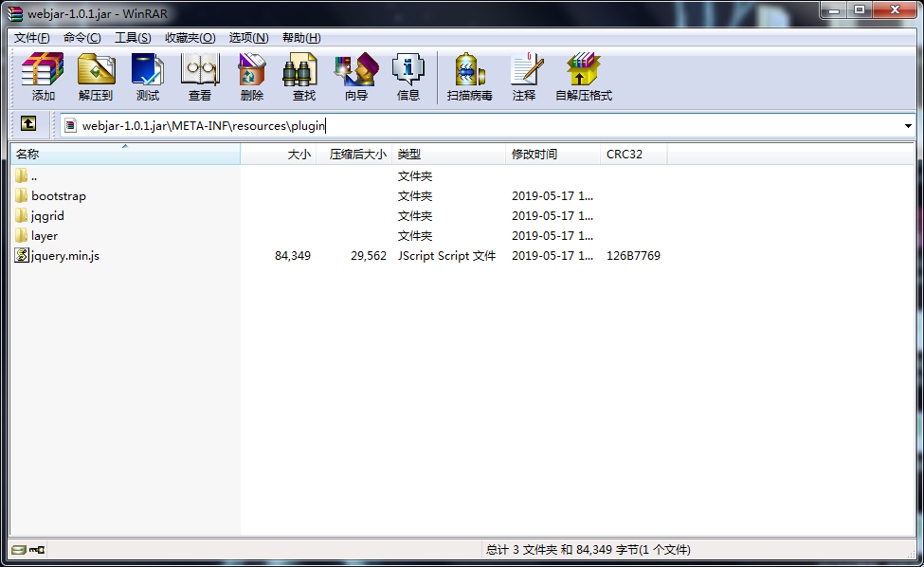Click the jquery.min.js script file icon
The width and height of the screenshot is (924, 567).
click(22, 255)
